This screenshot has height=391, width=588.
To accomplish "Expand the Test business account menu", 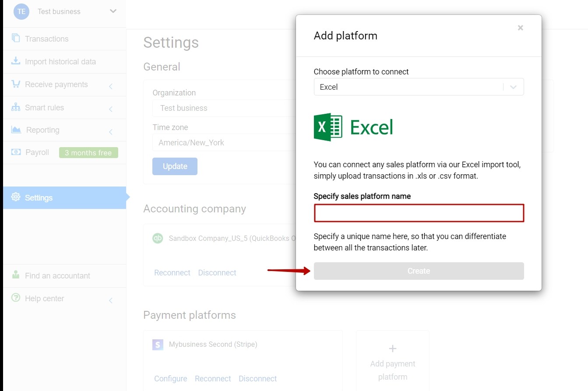I will [113, 11].
